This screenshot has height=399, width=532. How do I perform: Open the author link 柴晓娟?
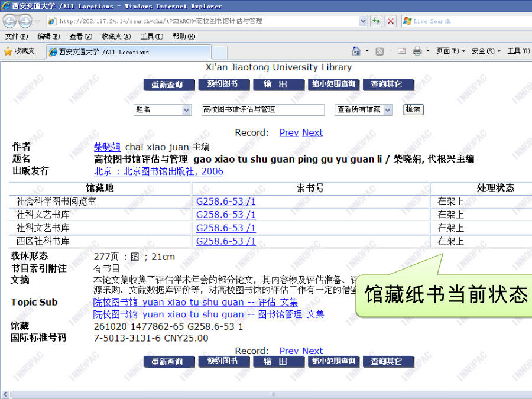pos(107,147)
